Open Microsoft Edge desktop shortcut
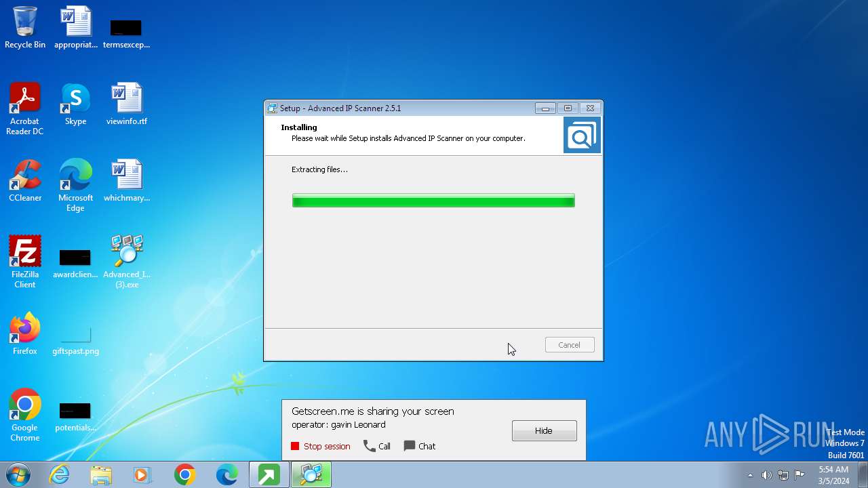Screen dimensions: 868x488 tap(75, 185)
